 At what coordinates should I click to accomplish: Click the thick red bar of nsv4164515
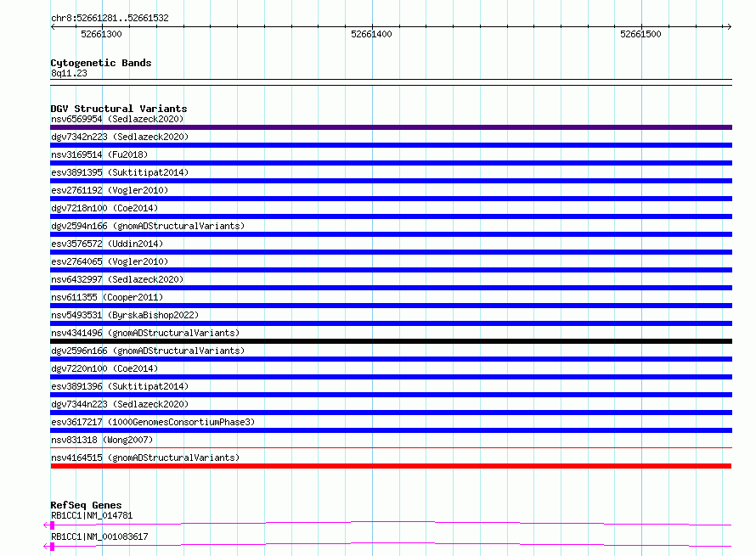point(391,466)
